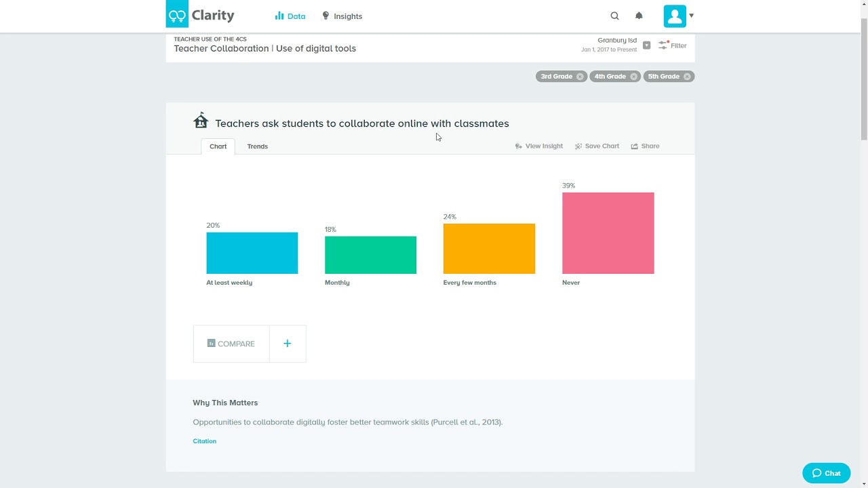Image resolution: width=868 pixels, height=488 pixels.
Task: Click the Clarity logo icon
Action: coord(177,15)
